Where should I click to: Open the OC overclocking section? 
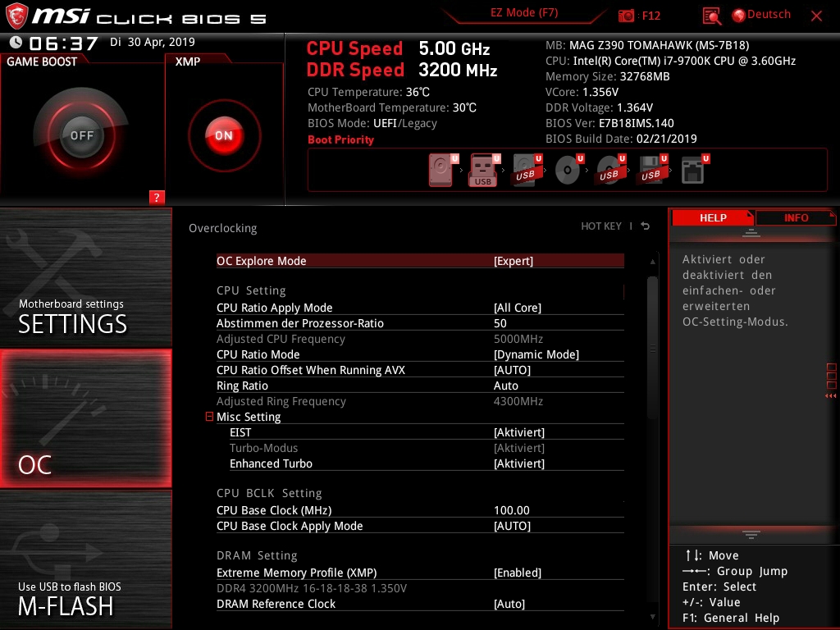tap(85, 418)
